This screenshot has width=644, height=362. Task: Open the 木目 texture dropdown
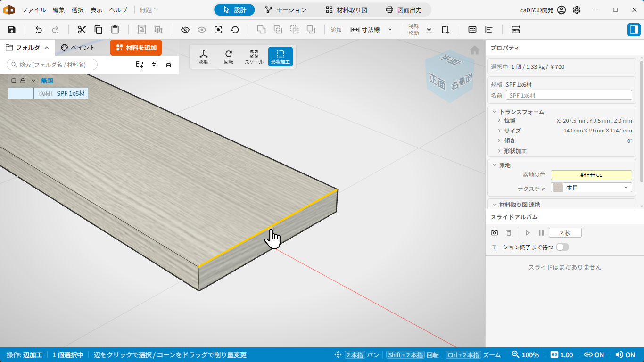(591, 188)
